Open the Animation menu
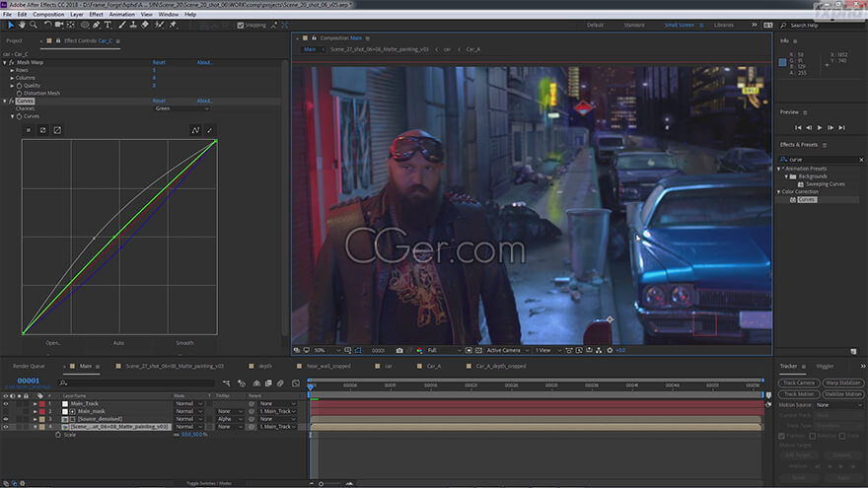Viewport: 868px width, 488px height. 121,15
